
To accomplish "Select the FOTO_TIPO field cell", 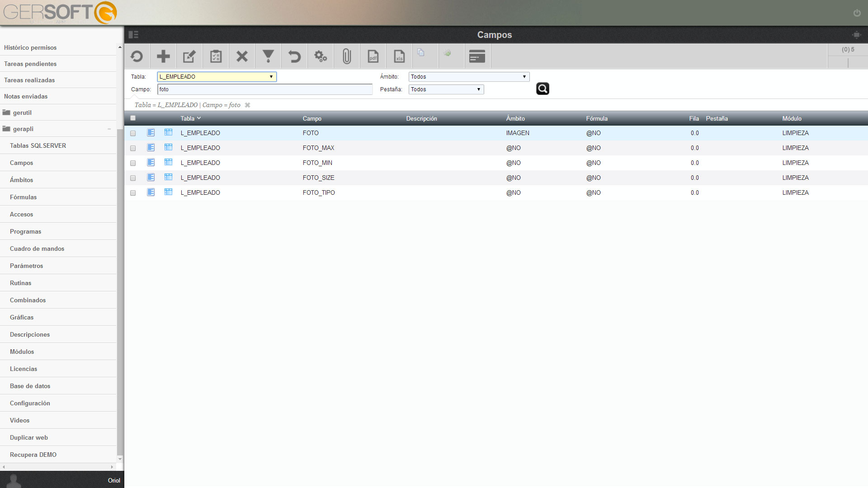I will (x=319, y=192).
